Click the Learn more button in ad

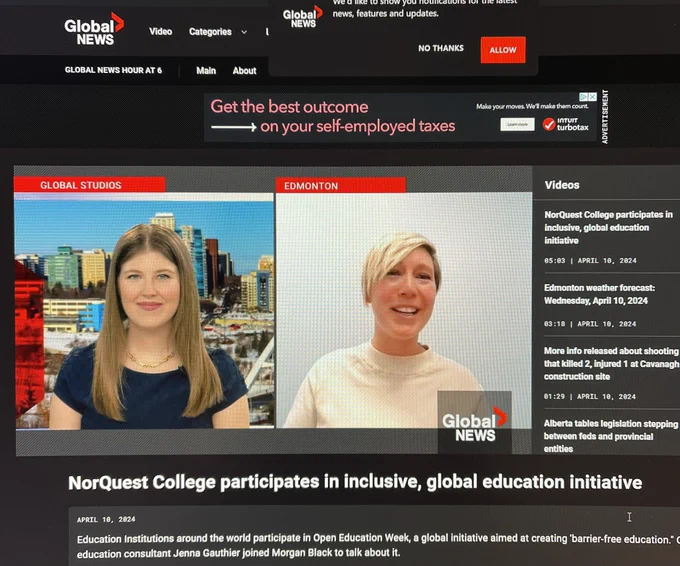pyautogui.click(x=517, y=124)
